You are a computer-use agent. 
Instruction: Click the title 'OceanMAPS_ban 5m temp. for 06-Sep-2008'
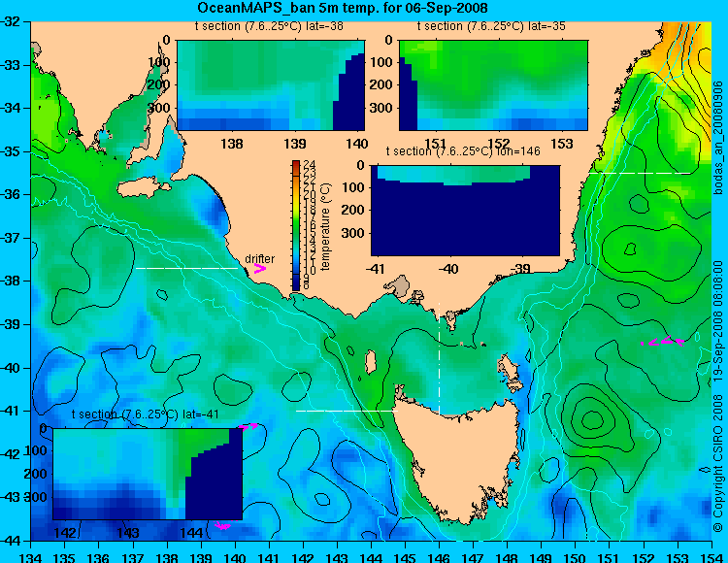click(x=343, y=8)
